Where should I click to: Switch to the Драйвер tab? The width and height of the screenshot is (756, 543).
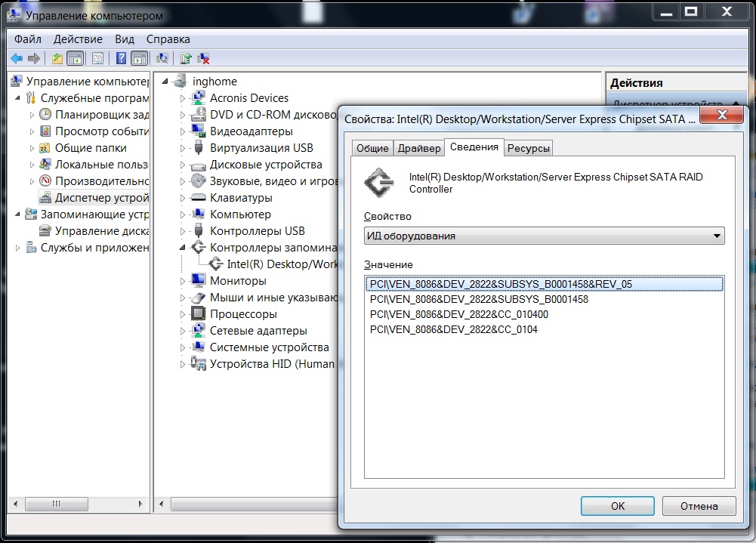click(x=419, y=148)
